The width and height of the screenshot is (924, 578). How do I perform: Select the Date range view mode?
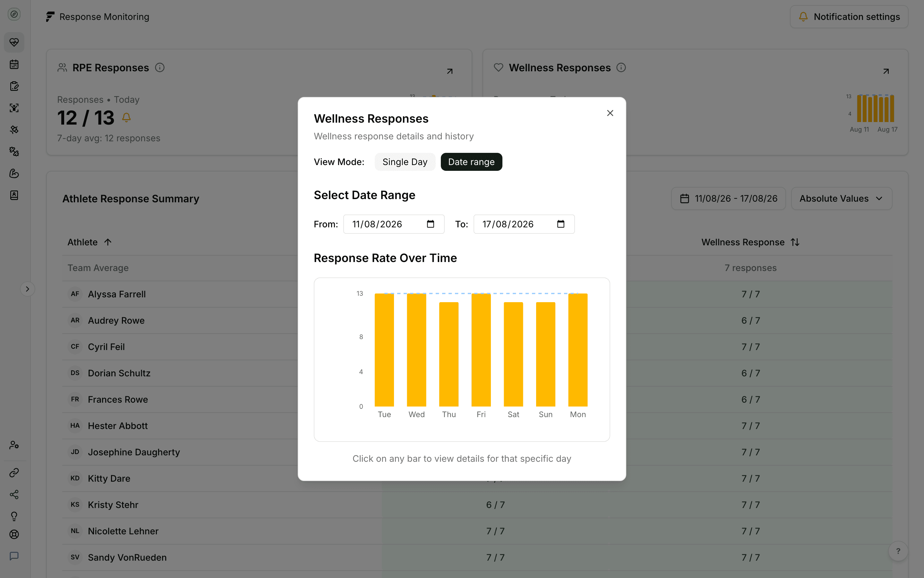(x=471, y=162)
